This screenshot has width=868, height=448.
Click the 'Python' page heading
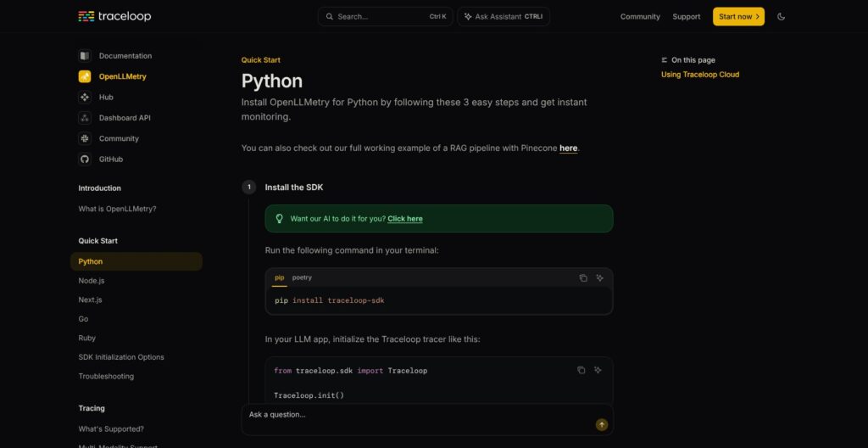coord(272,81)
